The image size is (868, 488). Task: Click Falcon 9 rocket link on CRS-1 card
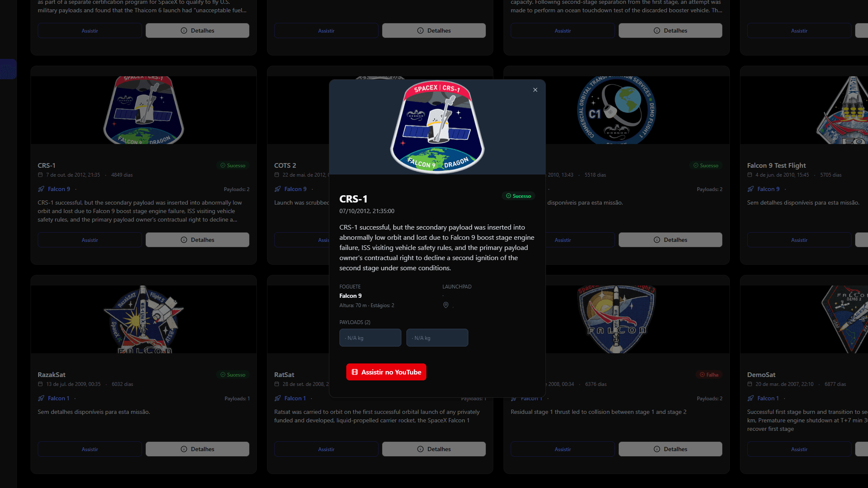click(59, 189)
